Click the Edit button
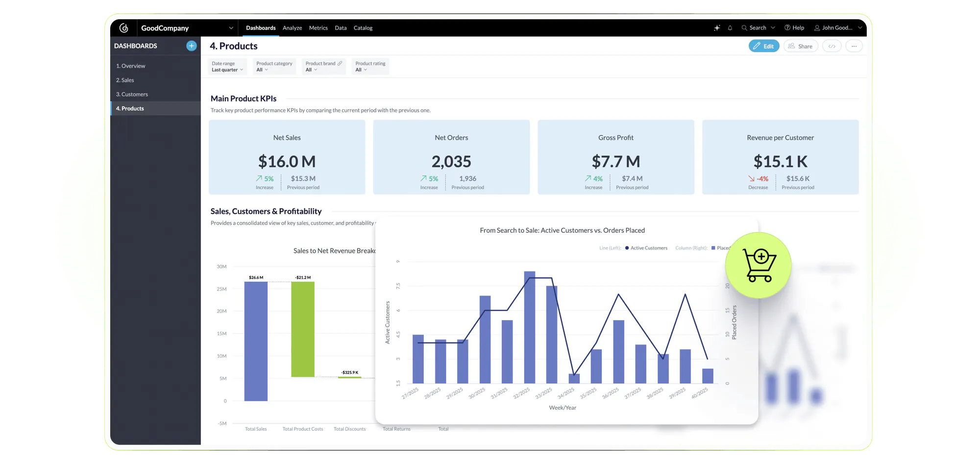Viewport: 980px width, 467px height. (764, 46)
